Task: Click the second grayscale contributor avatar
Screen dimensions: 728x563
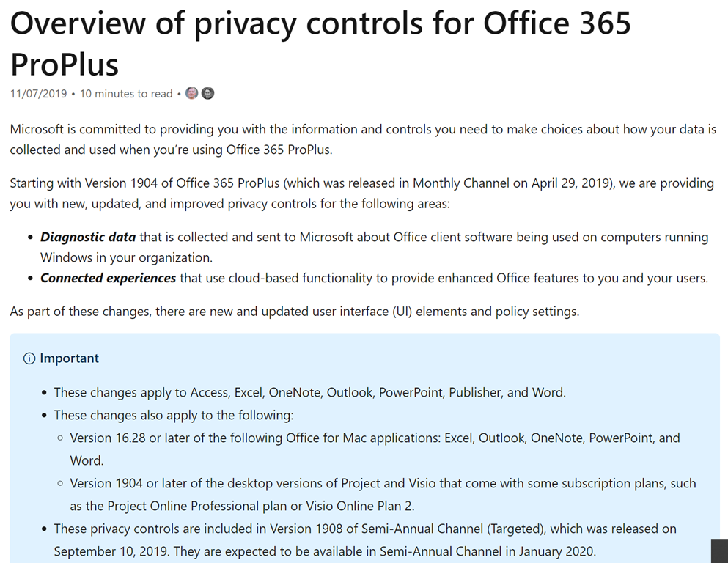Action: (x=207, y=94)
